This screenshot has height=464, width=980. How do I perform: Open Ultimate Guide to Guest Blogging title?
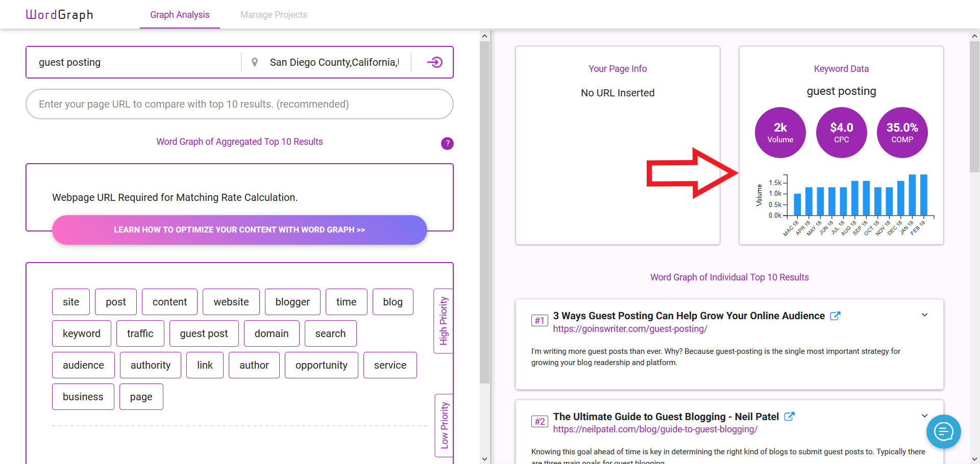(666, 417)
